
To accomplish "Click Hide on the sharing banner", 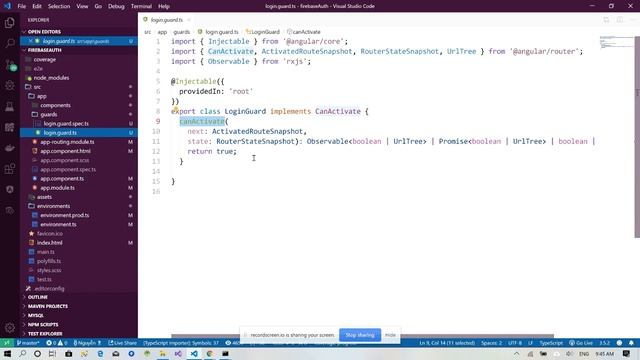I will 390,335.
